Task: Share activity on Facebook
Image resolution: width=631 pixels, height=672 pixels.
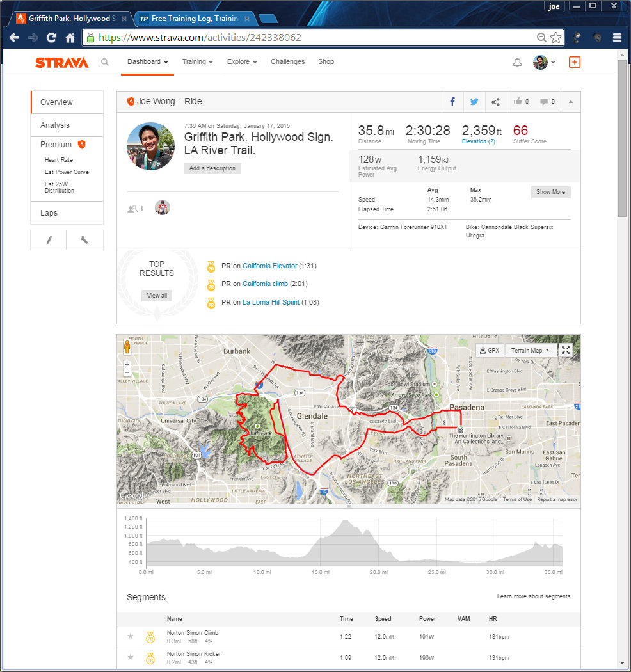Action: (x=452, y=102)
